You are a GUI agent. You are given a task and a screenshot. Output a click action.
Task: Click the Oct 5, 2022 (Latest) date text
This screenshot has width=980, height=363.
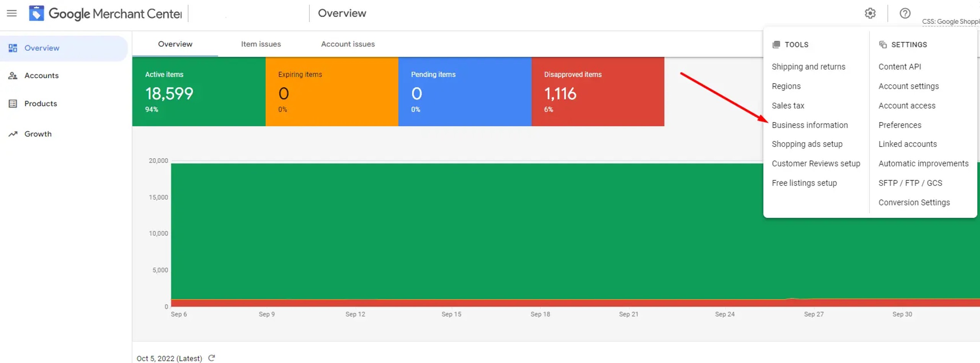pos(169,358)
